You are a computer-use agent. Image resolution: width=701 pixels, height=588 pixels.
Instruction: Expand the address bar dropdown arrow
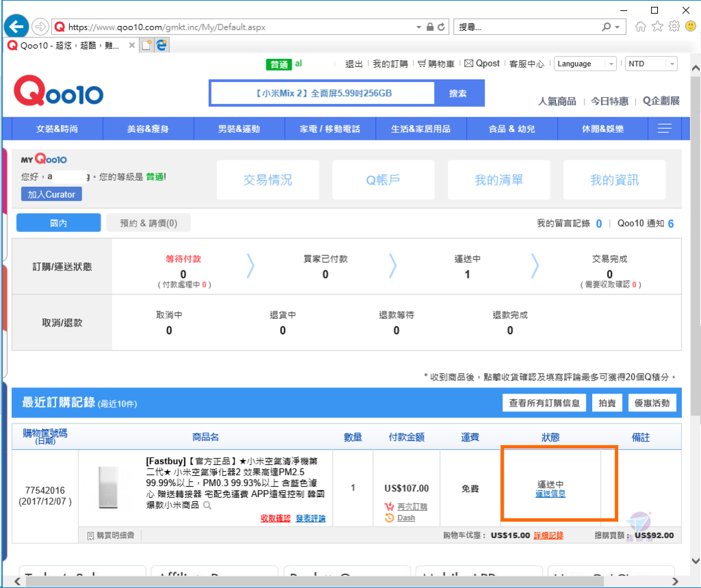pos(418,27)
